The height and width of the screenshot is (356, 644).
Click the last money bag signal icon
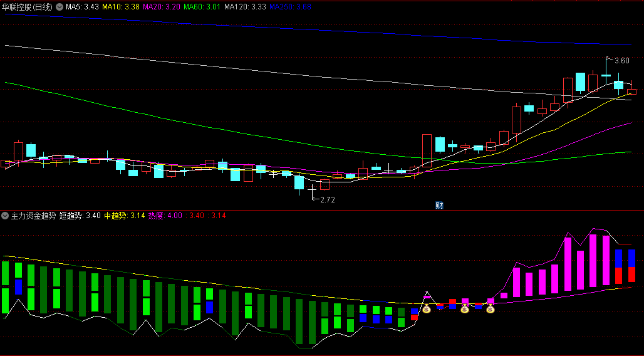(x=490, y=308)
